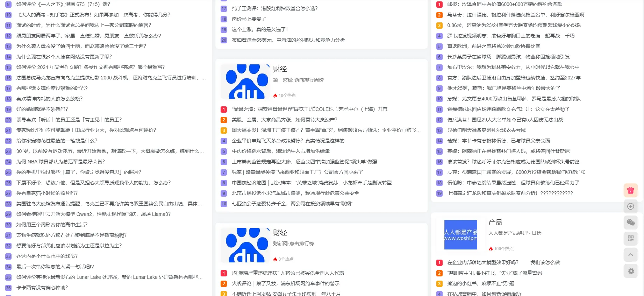The width and height of the screenshot is (644, 296).
Task: Click red rank 1 badge for 邮报：埃泽合同 row
Action: (x=439, y=5)
